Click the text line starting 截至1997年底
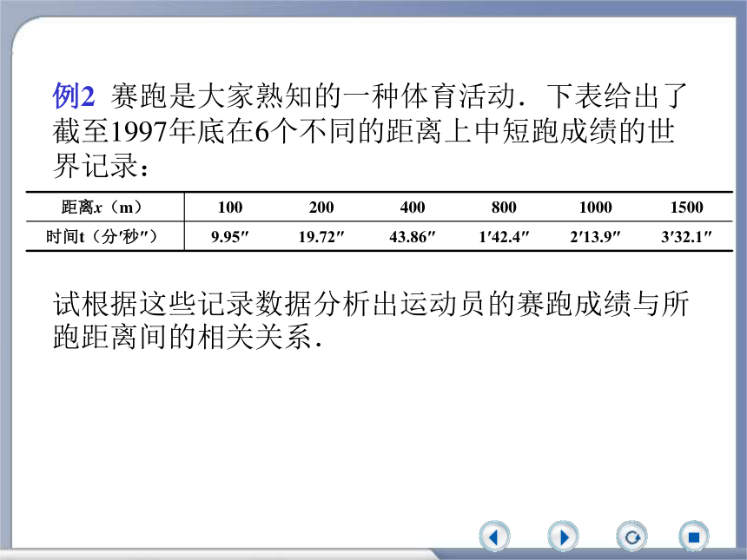The height and width of the screenshot is (560, 747). pos(364,131)
